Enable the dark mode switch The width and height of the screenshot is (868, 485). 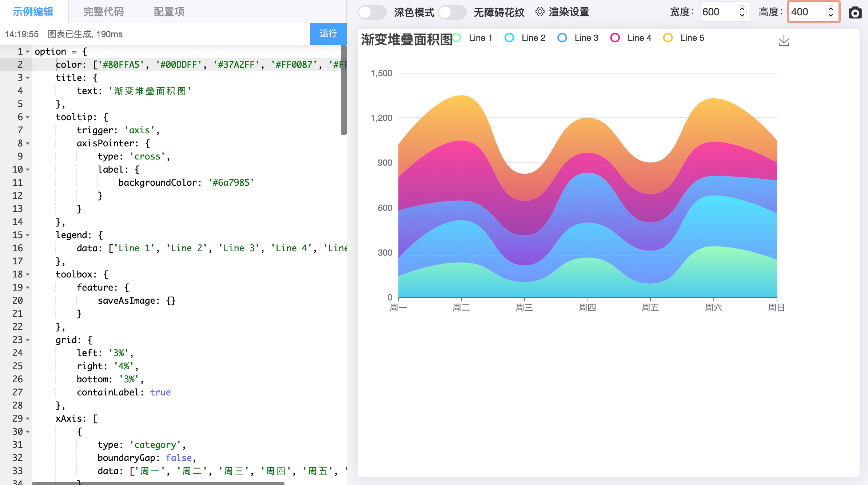(x=372, y=12)
